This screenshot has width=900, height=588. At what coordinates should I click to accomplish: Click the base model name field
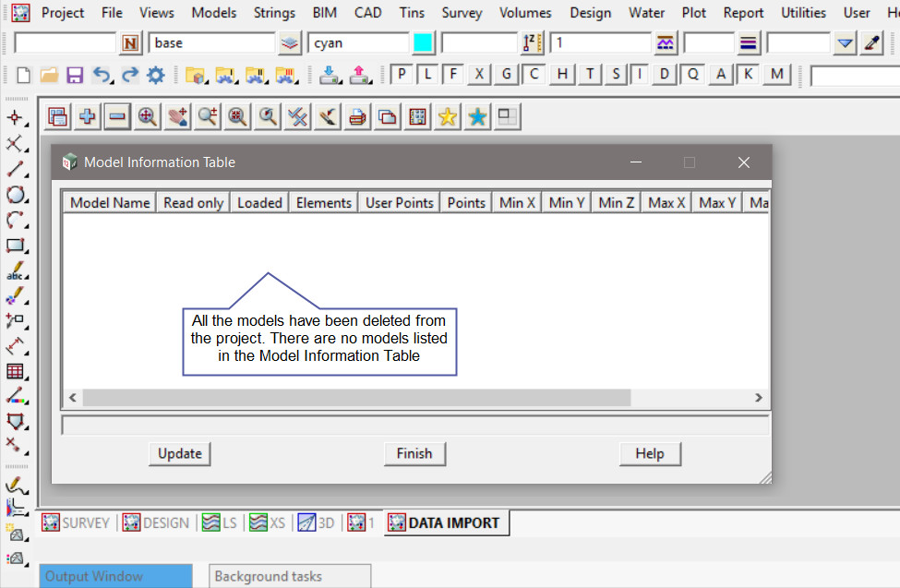(211, 43)
